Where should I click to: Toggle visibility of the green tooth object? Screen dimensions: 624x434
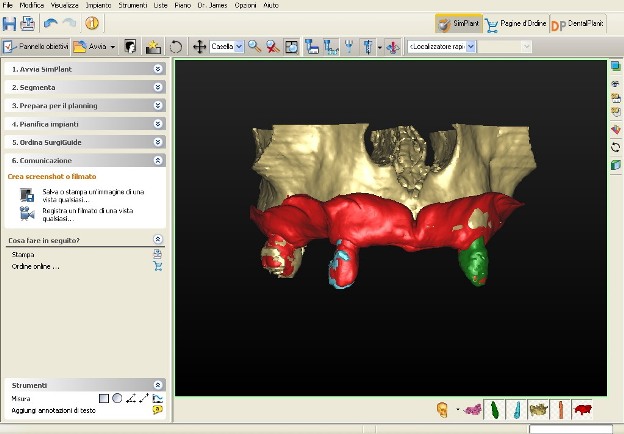point(494,409)
